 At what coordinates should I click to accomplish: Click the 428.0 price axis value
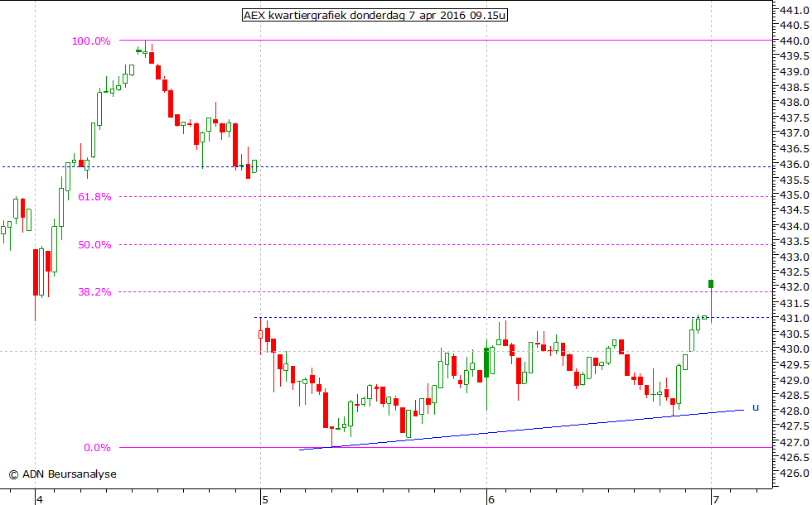(x=795, y=411)
